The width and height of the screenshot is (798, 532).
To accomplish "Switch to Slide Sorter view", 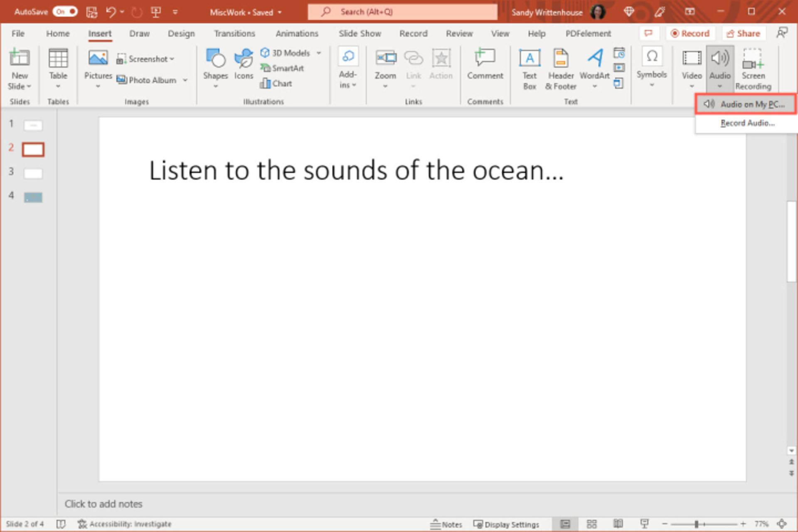I will [x=591, y=524].
